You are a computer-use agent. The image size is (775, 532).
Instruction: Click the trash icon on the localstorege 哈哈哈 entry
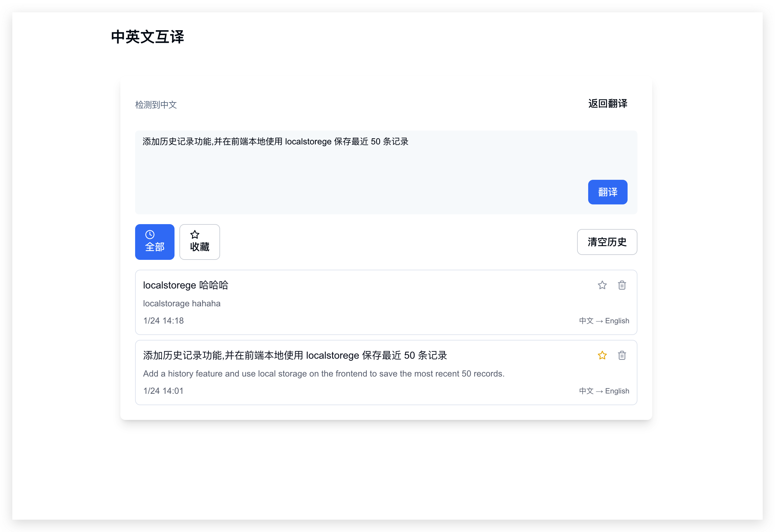(x=621, y=285)
